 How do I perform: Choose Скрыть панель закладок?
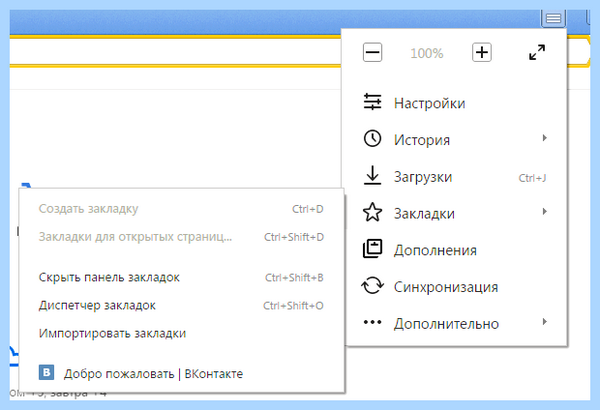coord(182,277)
